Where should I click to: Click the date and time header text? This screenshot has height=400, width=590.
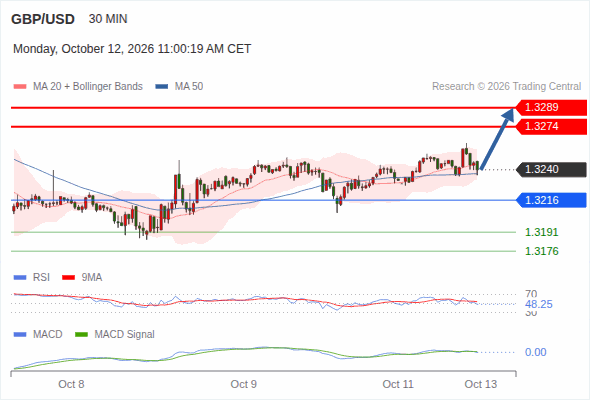tap(132, 49)
